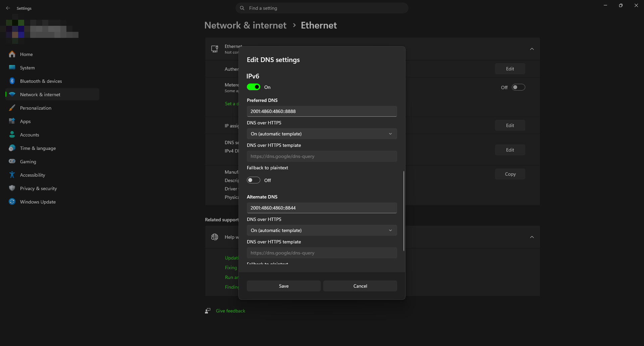
Task: Collapse the Ethernet section chevron
Action: click(x=532, y=49)
